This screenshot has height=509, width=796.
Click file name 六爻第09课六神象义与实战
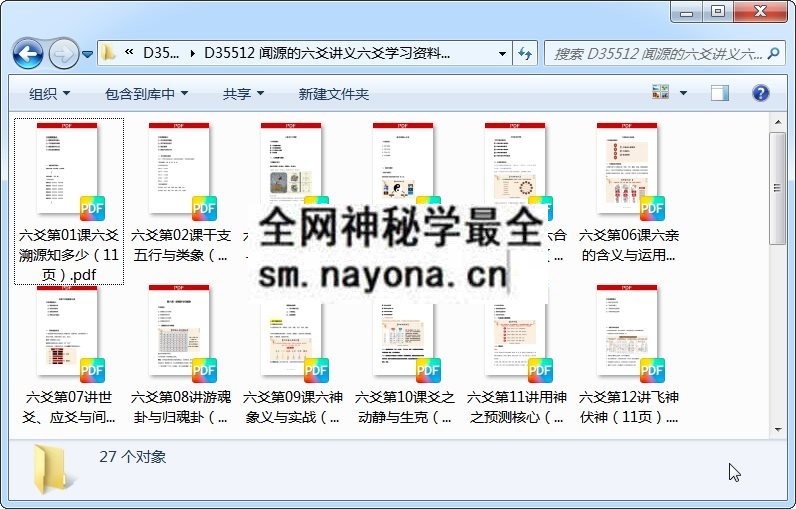click(293, 408)
